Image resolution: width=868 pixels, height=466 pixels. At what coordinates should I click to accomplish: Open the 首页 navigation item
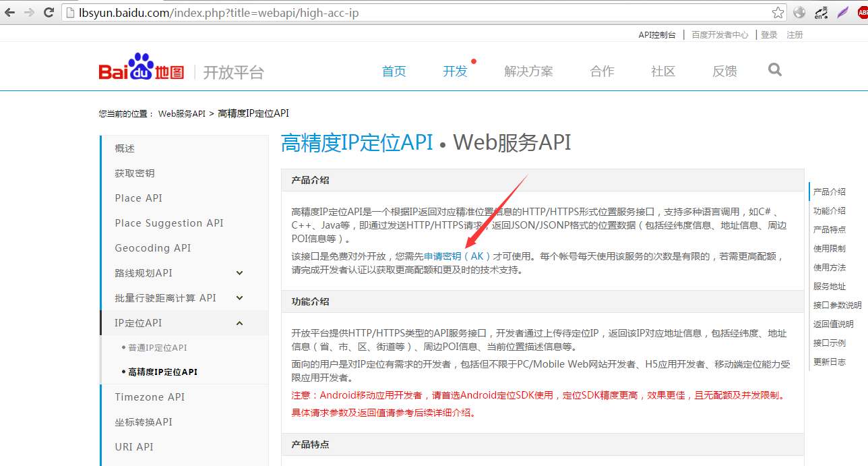click(x=394, y=71)
